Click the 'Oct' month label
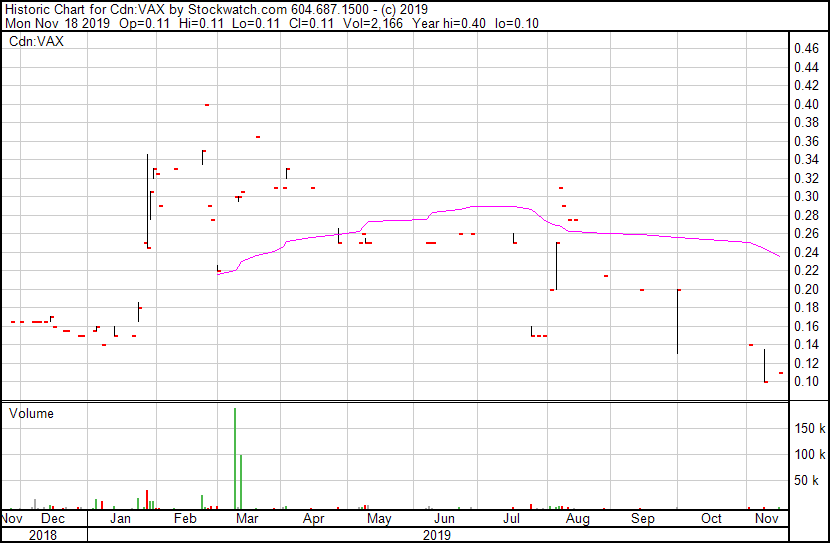This screenshot has height=543, width=830. click(x=711, y=518)
